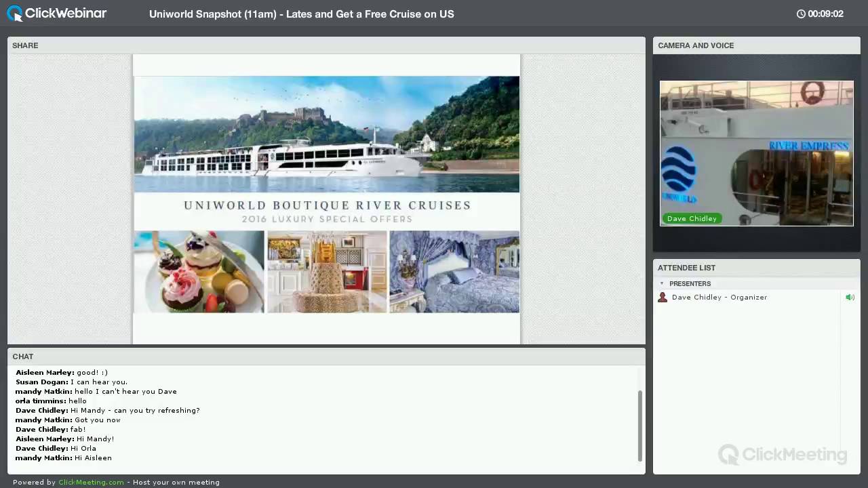868x488 pixels.
Task: Click the ClickWebinar logo icon
Action: [x=14, y=14]
